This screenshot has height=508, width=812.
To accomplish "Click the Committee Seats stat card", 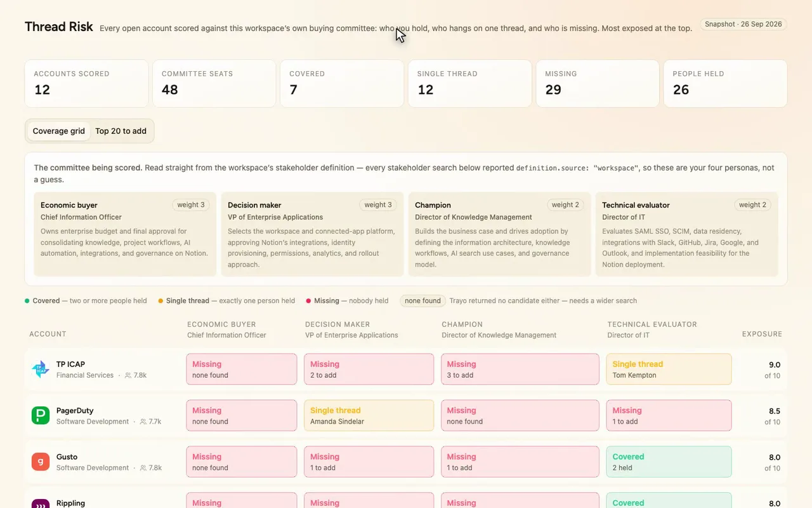I will pos(214,83).
